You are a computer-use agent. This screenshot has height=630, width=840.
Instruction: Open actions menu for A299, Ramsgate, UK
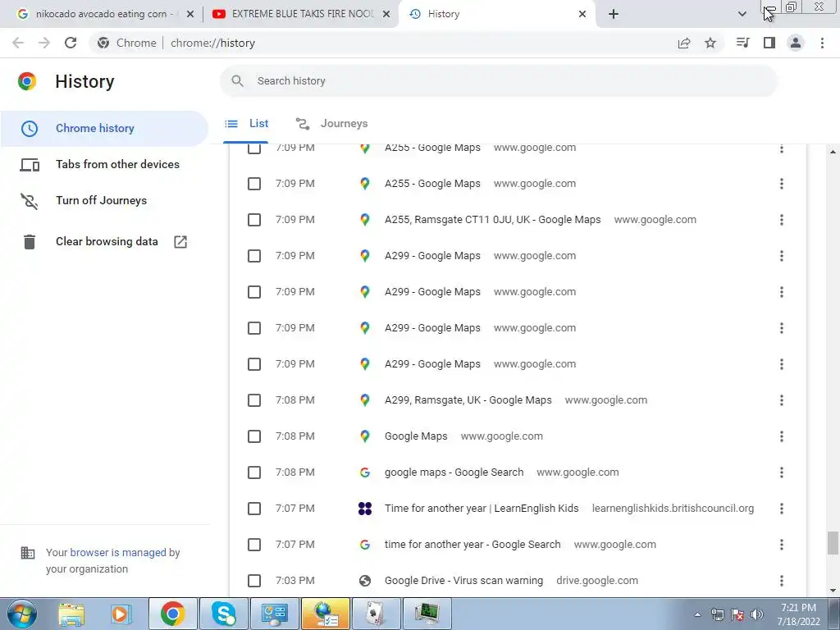pos(782,400)
